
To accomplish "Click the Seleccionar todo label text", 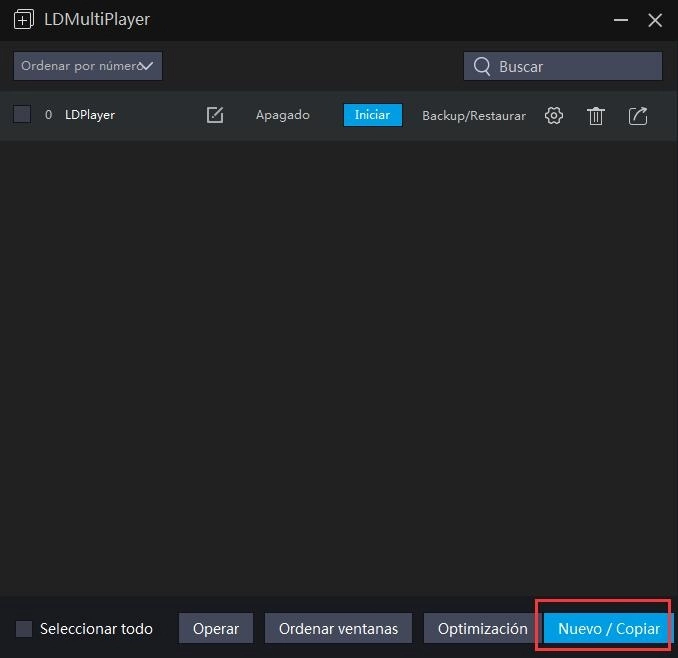I will (96, 629).
